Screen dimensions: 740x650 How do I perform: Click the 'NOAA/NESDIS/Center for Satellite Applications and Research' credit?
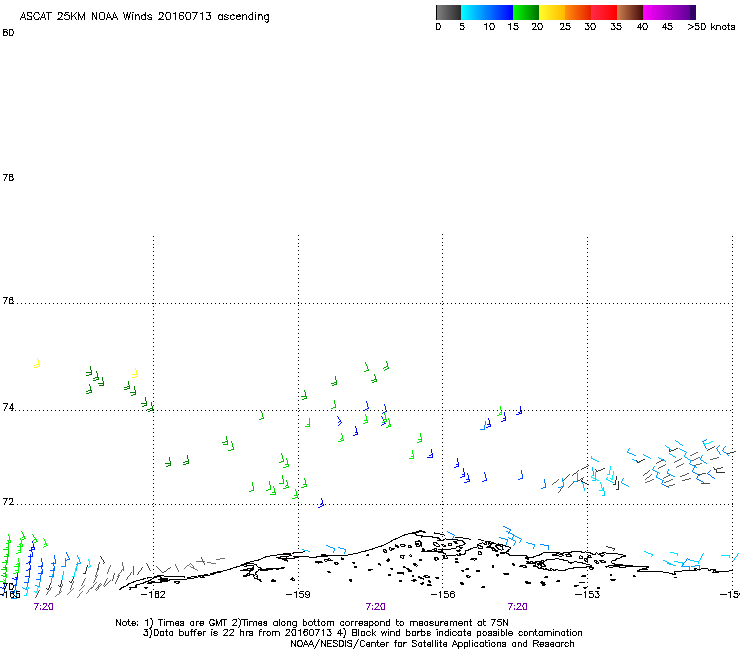click(x=432, y=644)
